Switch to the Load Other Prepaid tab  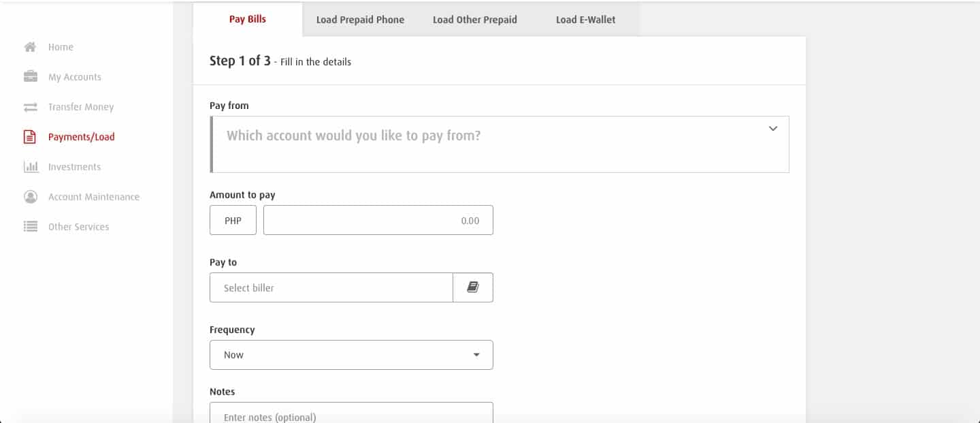point(474,20)
